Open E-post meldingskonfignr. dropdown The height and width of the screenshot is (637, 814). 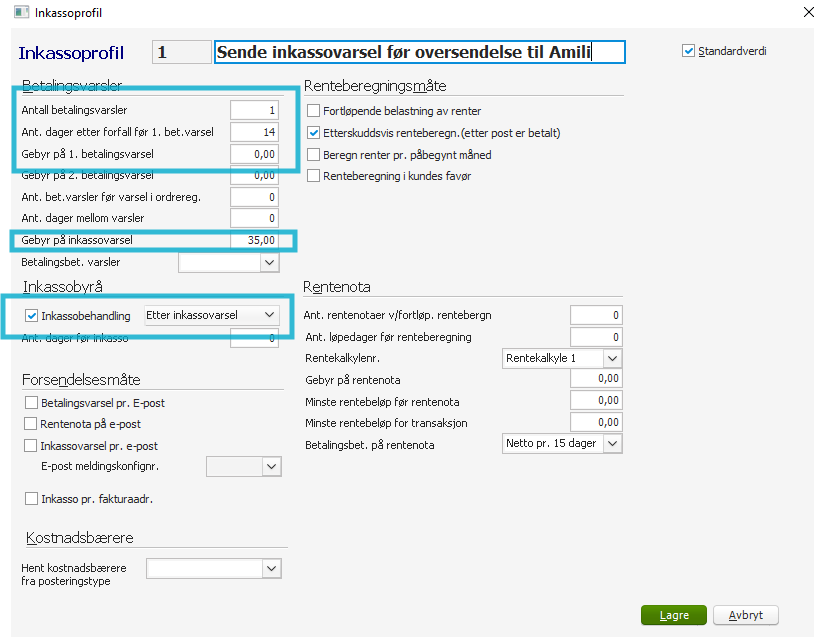(271, 466)
